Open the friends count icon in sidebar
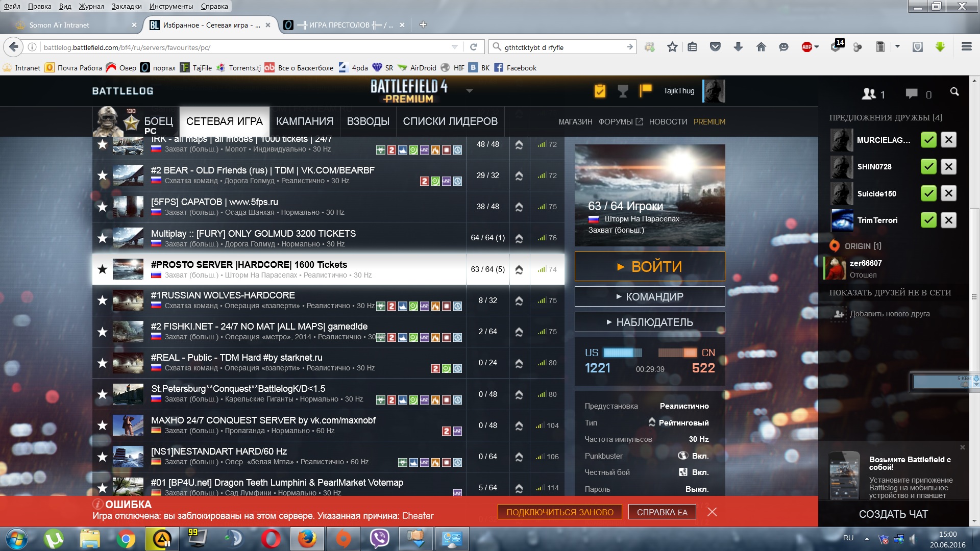 (x=869, y=94)
